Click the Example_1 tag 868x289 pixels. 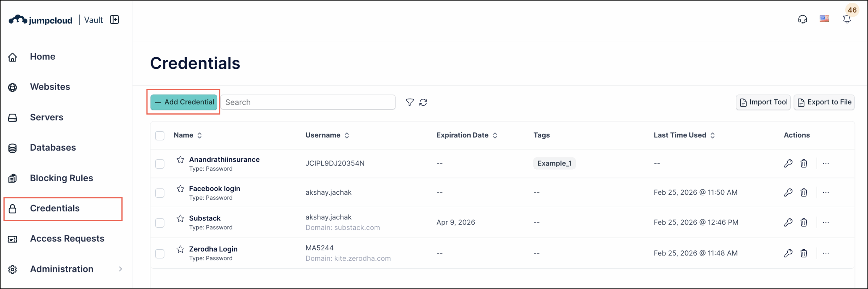[554, 163]
